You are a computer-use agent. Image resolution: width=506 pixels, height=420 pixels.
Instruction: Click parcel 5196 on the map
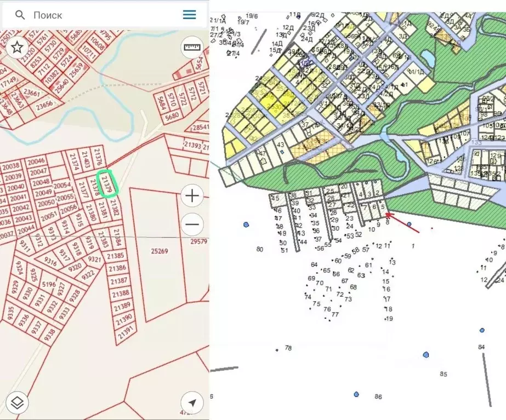coord(49,284)
